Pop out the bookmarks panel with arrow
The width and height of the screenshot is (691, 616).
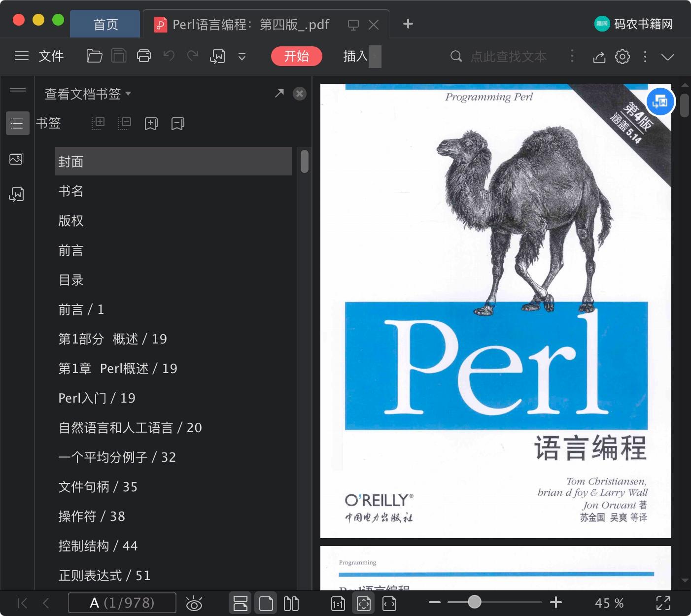point(279,93)
